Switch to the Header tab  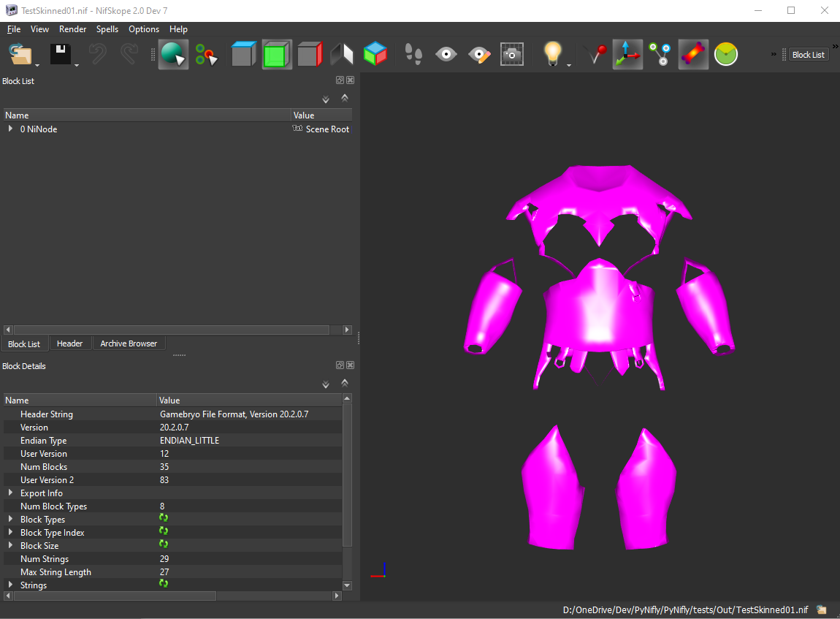pos(69,343)
